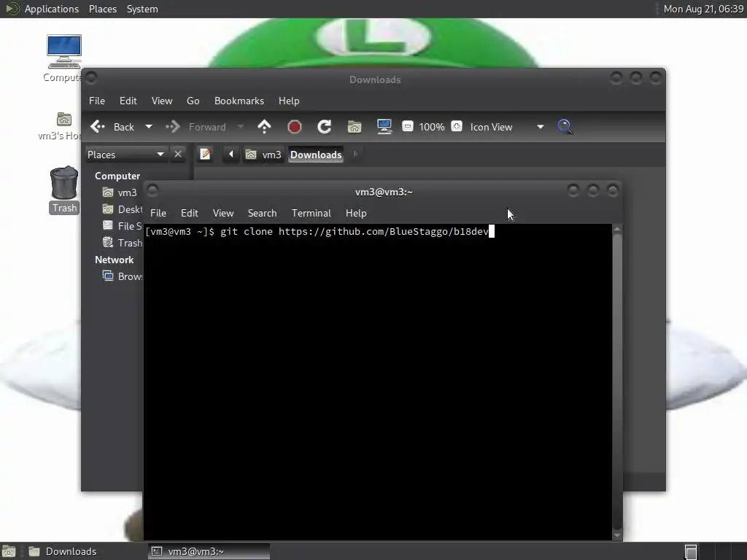Open the Back history dropdown arrow

149,127
